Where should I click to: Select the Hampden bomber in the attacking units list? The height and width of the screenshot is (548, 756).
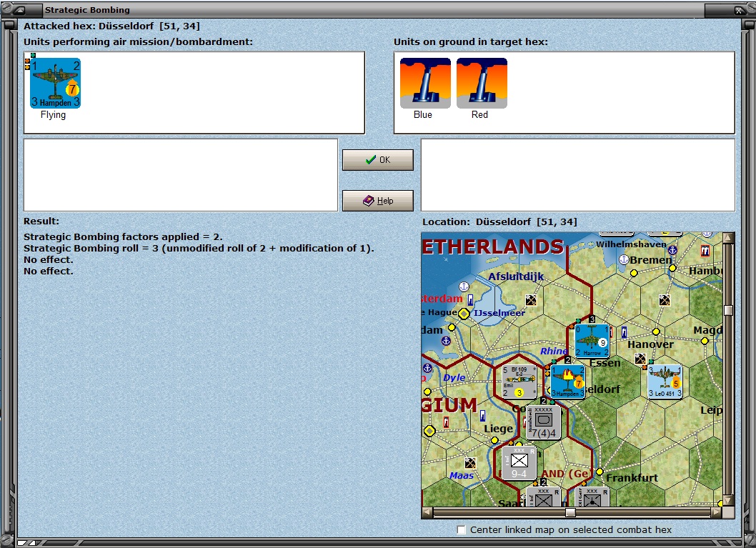(x=55, y=83)
